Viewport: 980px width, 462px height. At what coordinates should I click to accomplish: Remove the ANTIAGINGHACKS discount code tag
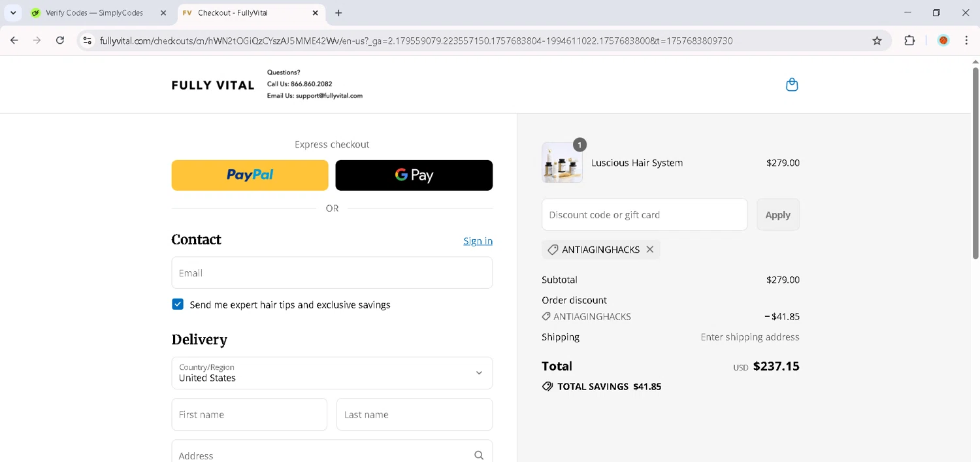point(649,250)
